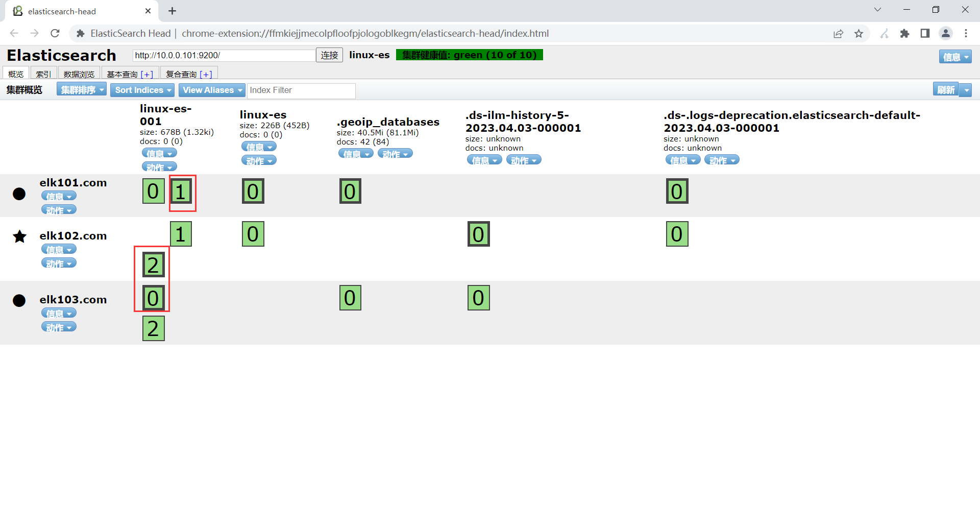
Task: Open the Extensions puzzle icon
Action: [904, 33]
